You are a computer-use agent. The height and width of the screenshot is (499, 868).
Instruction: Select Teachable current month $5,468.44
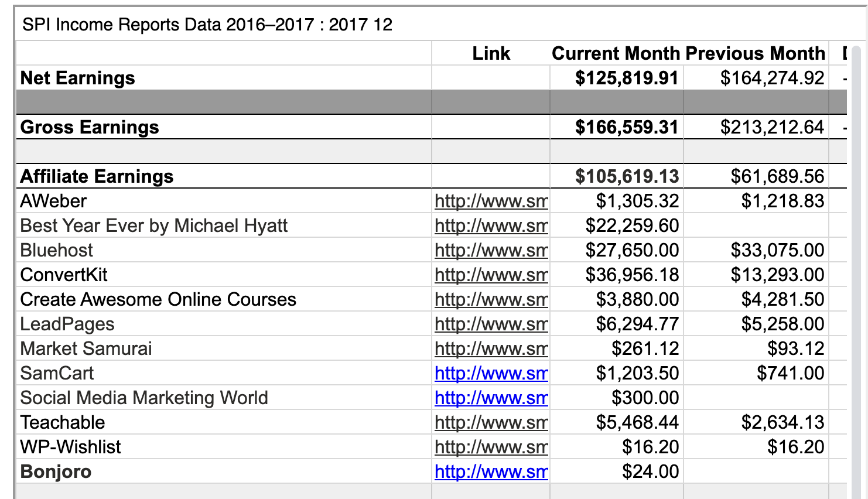(637, 422)
